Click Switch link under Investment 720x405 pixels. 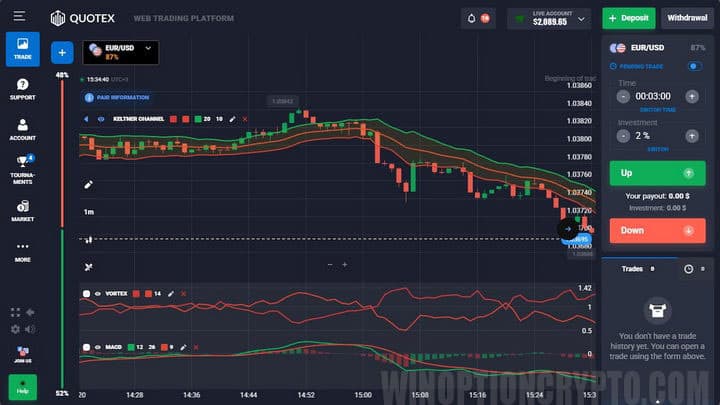tap(658, 149)
